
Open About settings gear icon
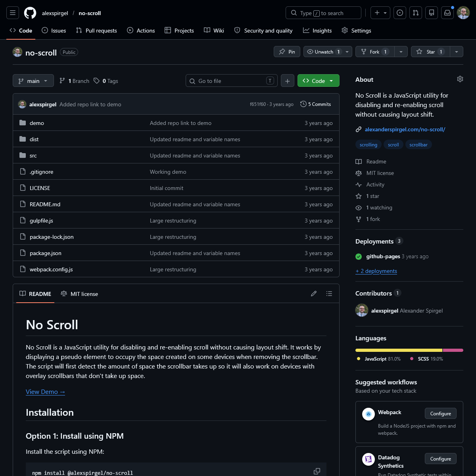[460, 79]
